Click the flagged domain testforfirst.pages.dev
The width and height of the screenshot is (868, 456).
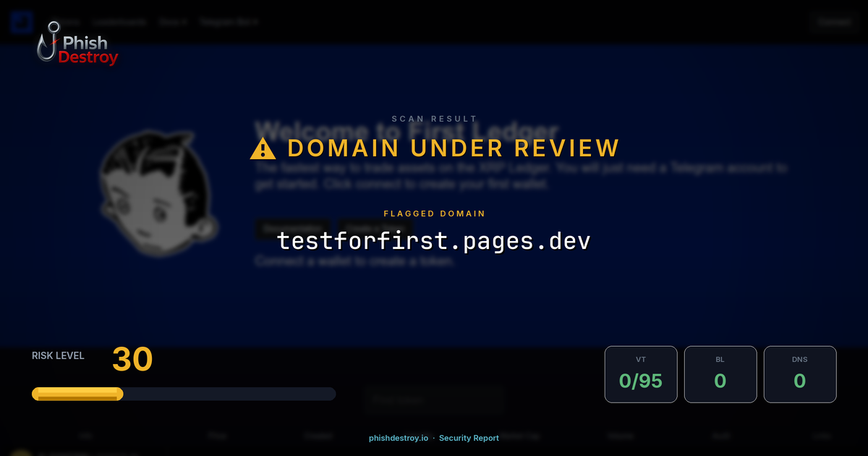pos(434,240)
